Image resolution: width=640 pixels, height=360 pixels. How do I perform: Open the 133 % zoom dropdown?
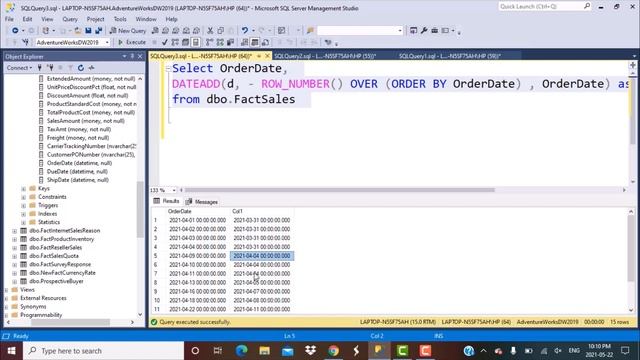coord(174,190)
